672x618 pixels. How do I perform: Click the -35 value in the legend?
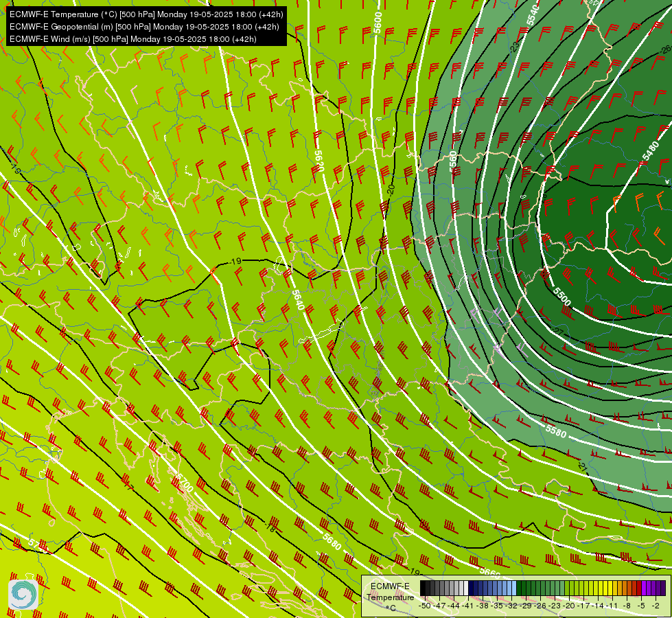(x=498, y=606)
